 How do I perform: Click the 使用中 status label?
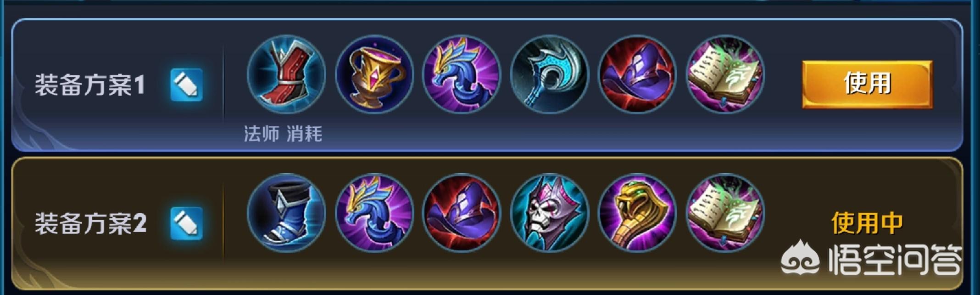click(867, 223)
